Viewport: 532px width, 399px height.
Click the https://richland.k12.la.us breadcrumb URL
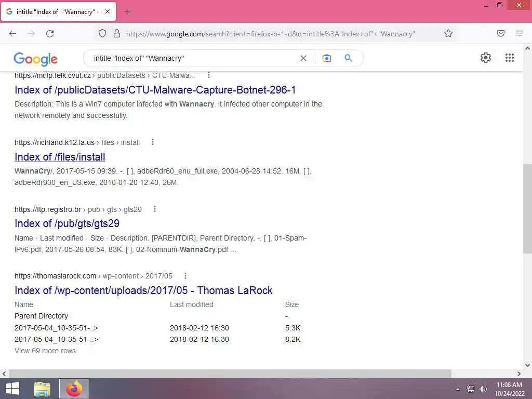point(55,142)
